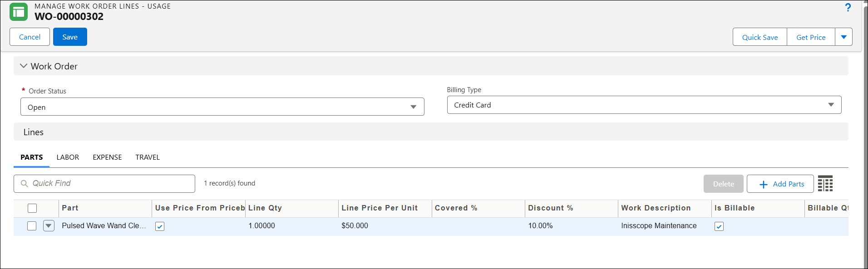The image size is (868, 269).
Task: Open help via the question mark icon
Action: click(x=848, y=8)
